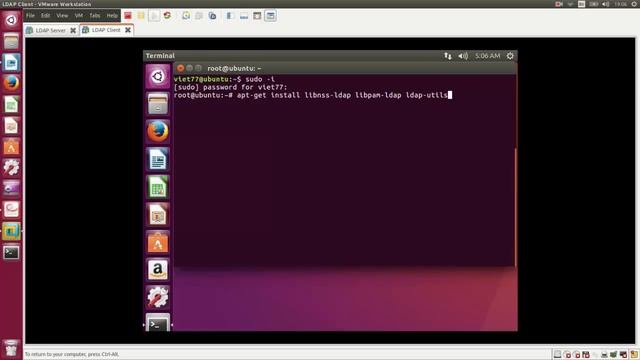The width and height of the screenshot is (640, 360).
Task: Take a snapshot using the snapshot toolbar icon
Action: tap(186, 16)
